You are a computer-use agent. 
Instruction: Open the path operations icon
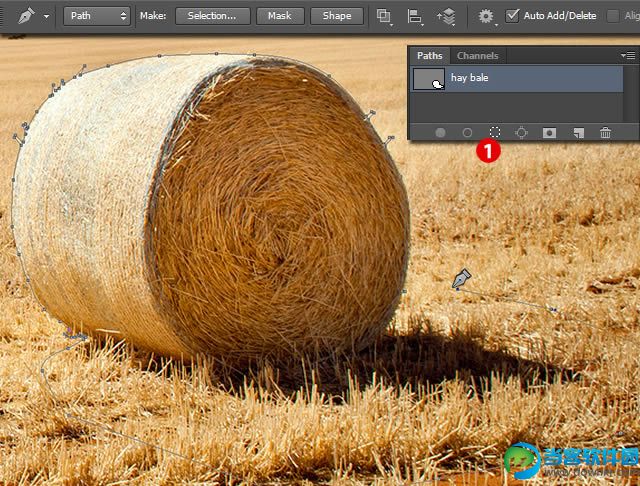384,16
